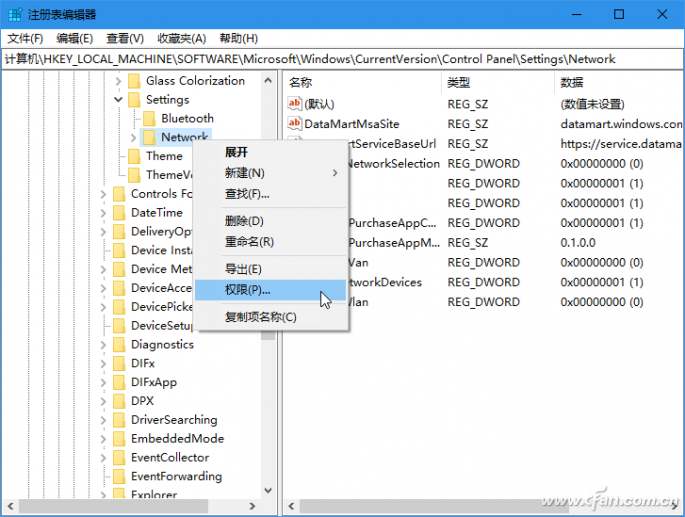Choose 展开 in the context menu
The image size is (685, 517).
tap(271, 152)
